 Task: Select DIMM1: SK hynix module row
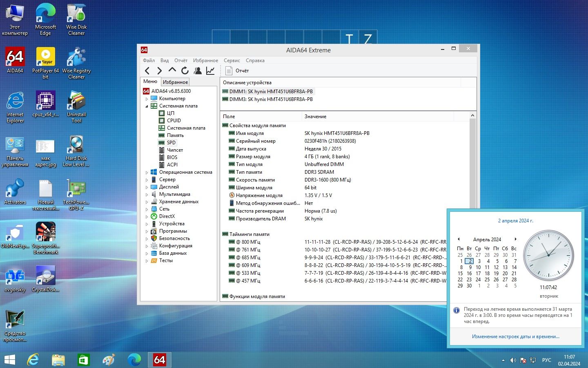268,92
